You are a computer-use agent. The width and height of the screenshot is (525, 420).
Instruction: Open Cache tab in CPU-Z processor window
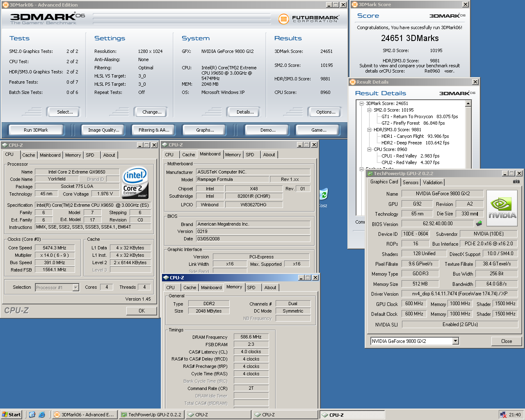click(29, 155)
